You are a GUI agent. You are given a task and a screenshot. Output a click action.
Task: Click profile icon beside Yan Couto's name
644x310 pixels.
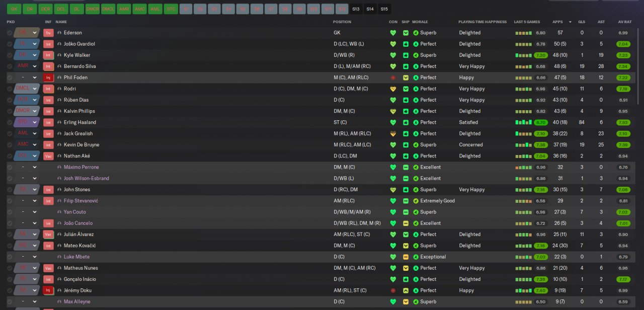click(x=59, y=212)
